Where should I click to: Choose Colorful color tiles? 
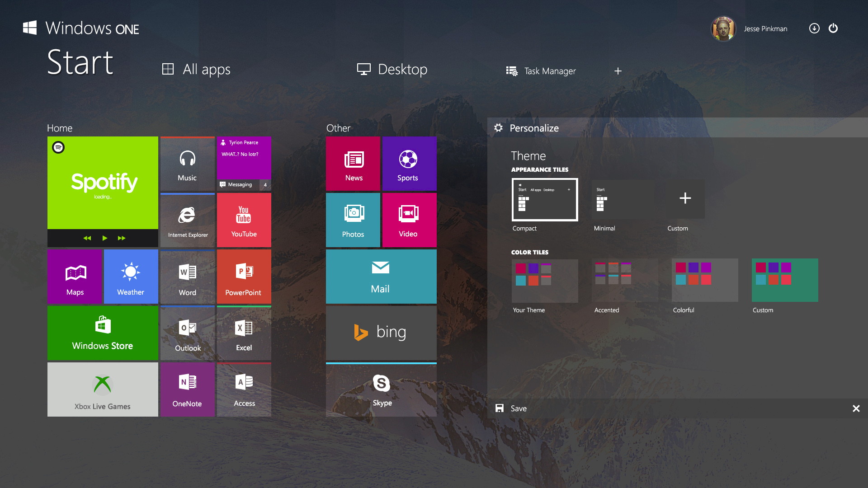705,281
